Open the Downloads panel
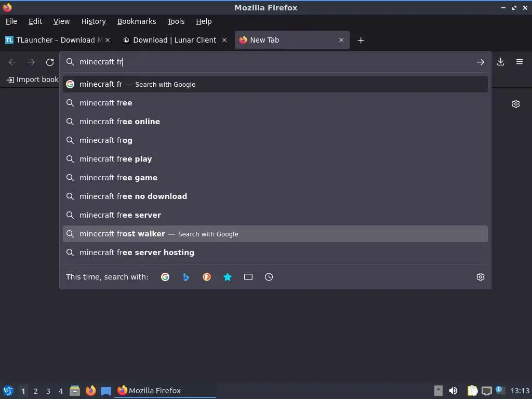 click(500, 62)
